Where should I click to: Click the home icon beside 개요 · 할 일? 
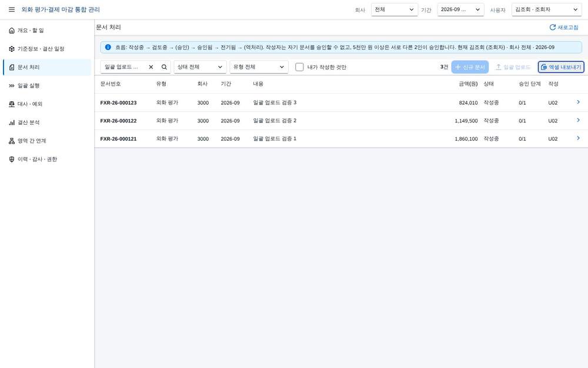tap(12, 31)
